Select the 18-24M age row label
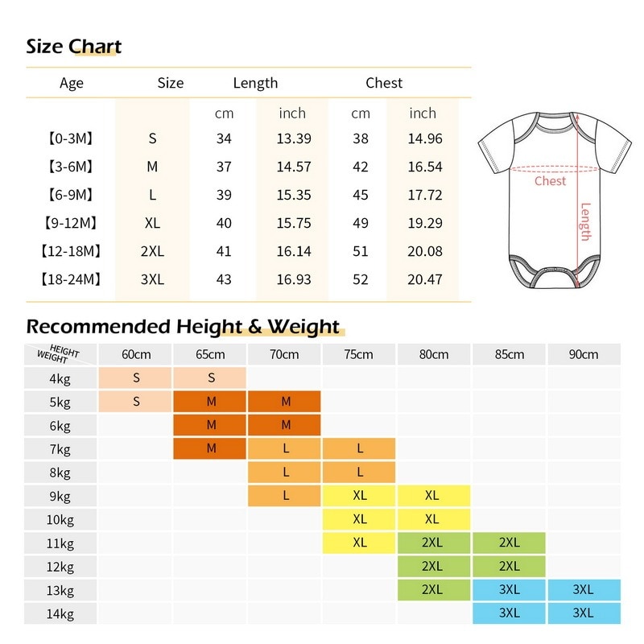Screen dimensions: 644x644 pyautogui.click(x=71, y=279)
